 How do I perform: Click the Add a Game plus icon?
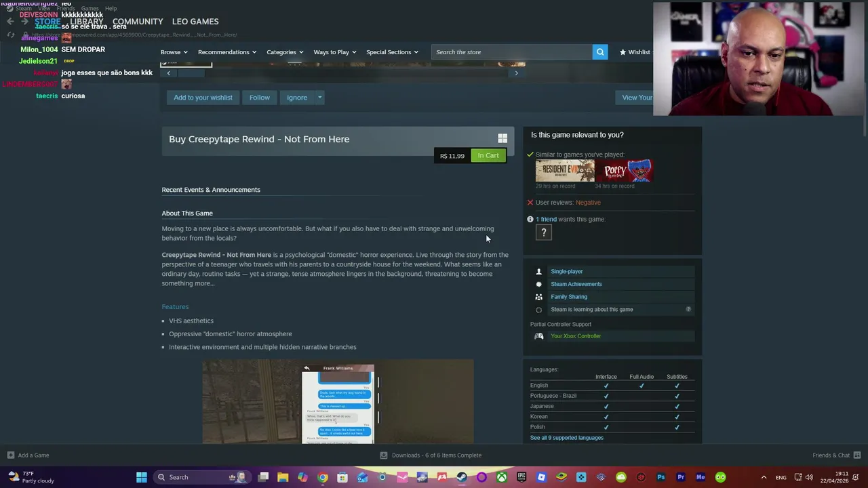pyautogui.click(x=10, y=455)
